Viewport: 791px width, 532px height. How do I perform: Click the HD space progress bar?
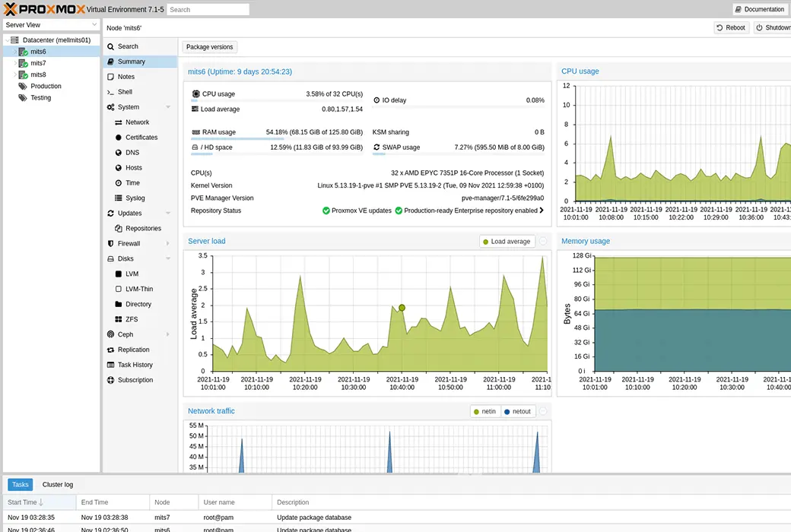click(x=277, y=154)
